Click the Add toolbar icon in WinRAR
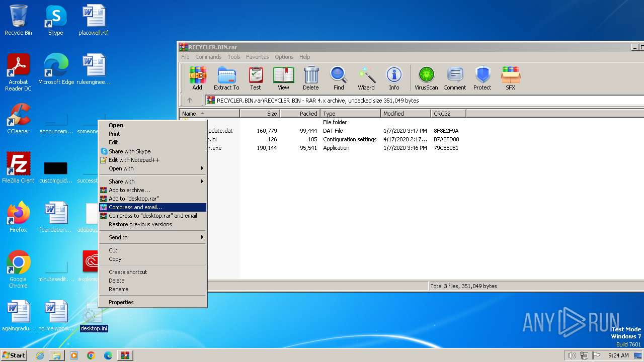644x362 pixels. (197, 78)
